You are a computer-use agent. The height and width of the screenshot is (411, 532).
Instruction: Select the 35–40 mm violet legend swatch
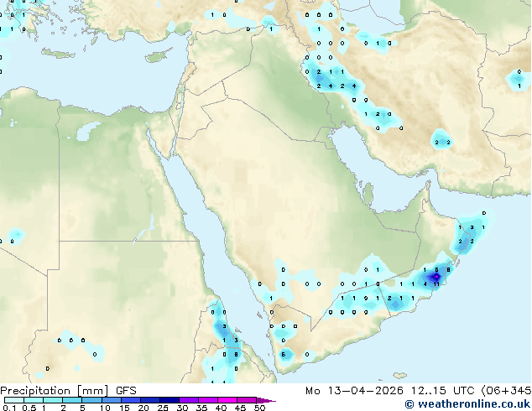(208, 400)
